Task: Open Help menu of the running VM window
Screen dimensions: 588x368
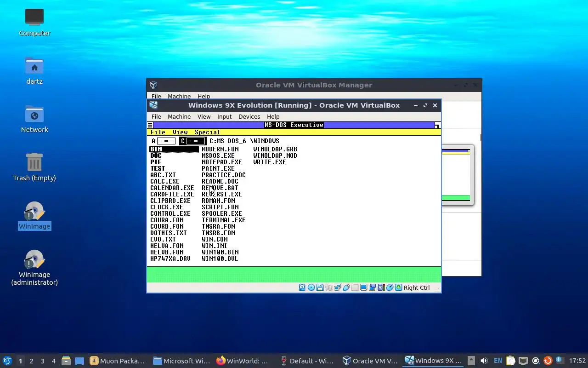Action: coord(273,116)
